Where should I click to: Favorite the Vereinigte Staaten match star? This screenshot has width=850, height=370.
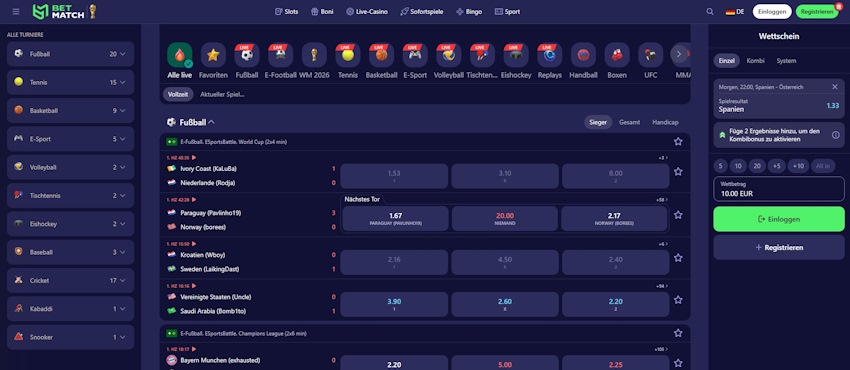tap(678, 300)
